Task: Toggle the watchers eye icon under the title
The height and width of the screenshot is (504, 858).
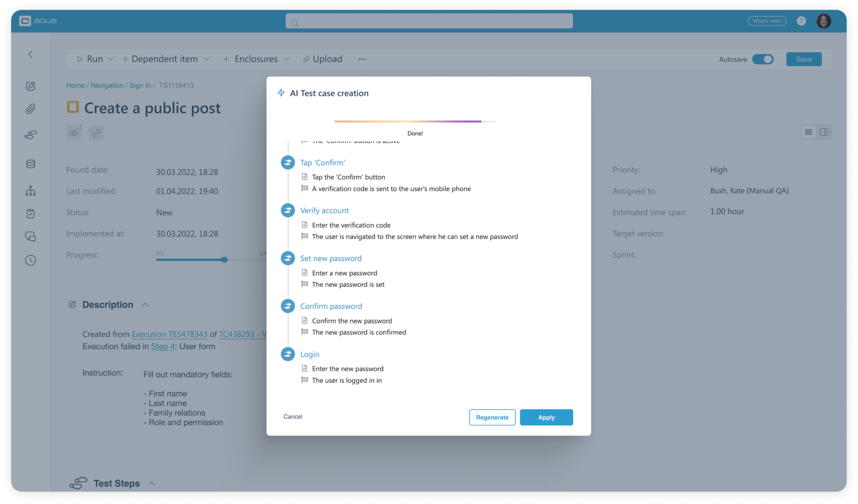Action: 74,133
